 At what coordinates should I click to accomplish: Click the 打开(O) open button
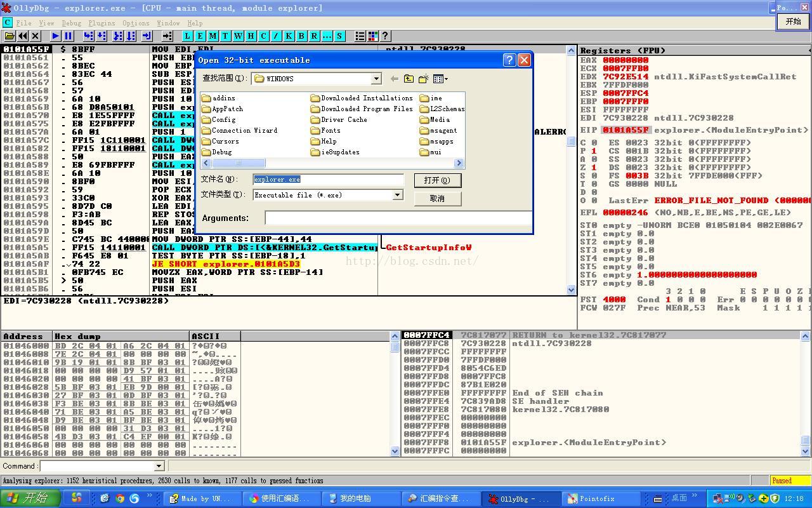point(437,180)
